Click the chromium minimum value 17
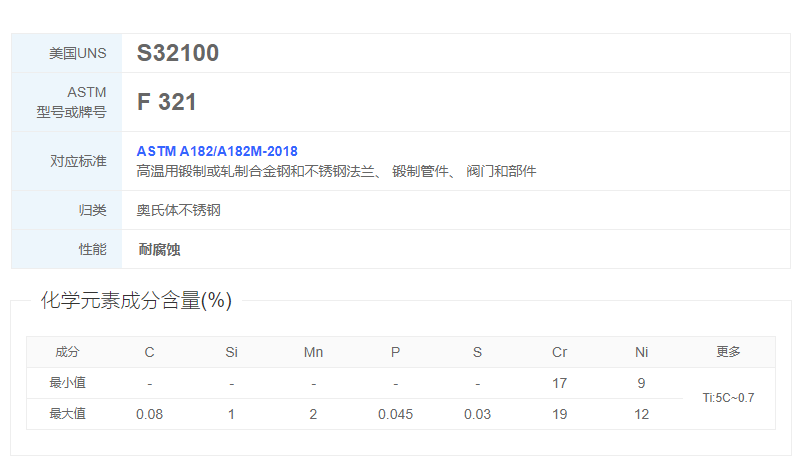Viewport: 800px width, 470px height. click(x=559, y=383)
